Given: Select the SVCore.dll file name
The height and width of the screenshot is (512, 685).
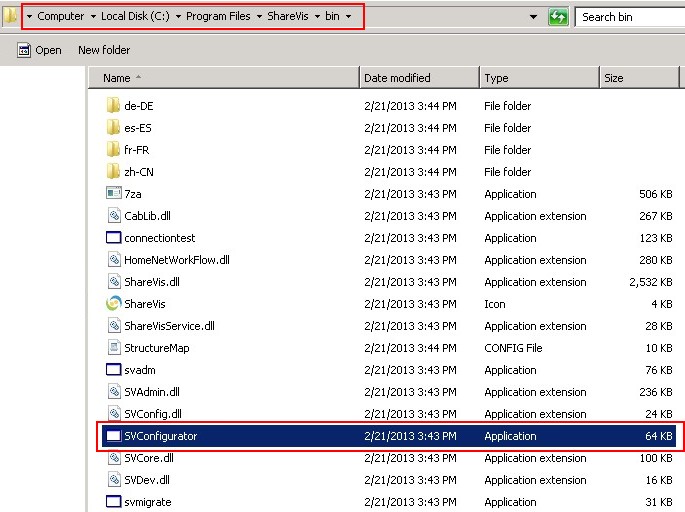Looking at the screenshot, I should [149, 458].
